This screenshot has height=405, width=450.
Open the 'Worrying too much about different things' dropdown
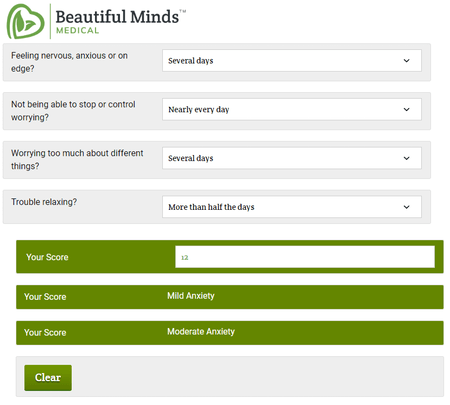292,158
